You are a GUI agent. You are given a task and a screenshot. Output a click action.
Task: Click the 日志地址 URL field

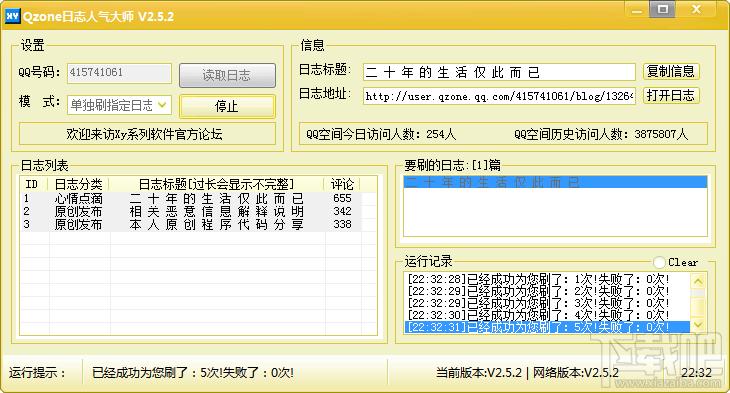click(499, 96)
